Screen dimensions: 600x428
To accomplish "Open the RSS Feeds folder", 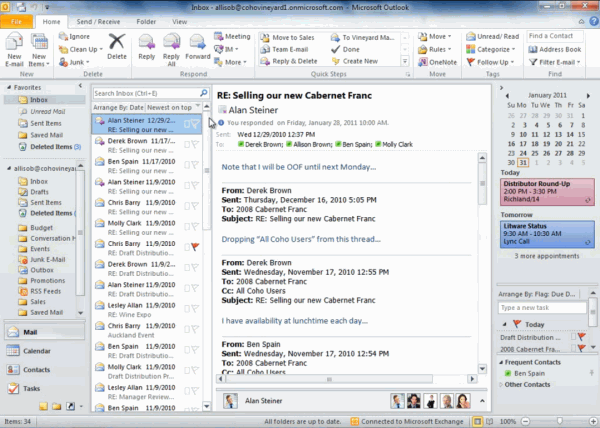I will [x=45, y=291].
